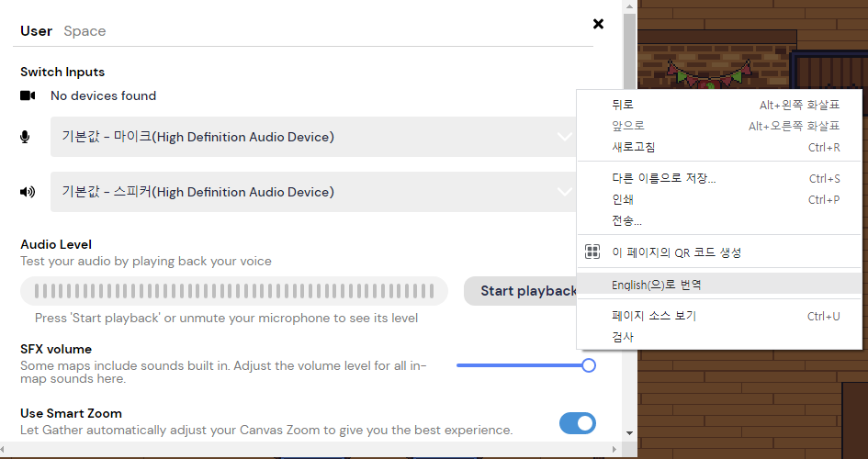Toggle the Use Smart Zoom switch
Screen dimensions: 868x459
578,423
